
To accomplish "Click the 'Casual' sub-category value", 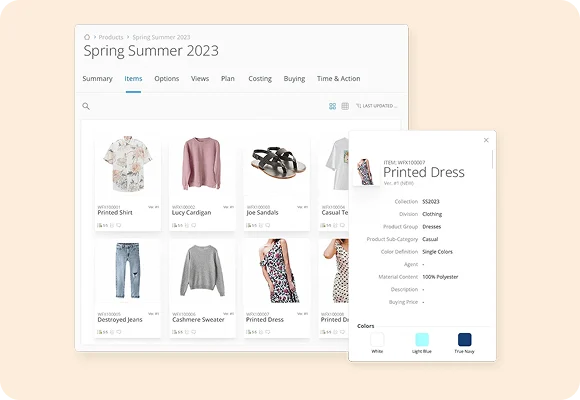I will 430,239.
